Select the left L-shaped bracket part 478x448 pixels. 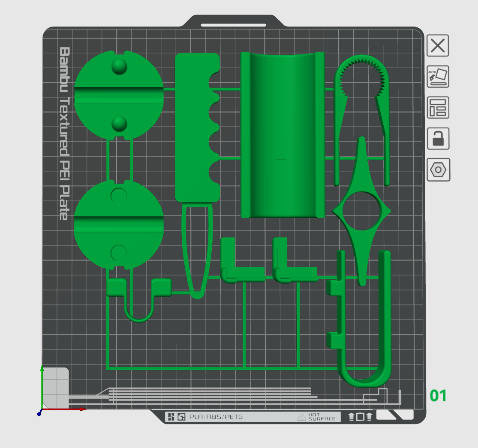[241, 274]
